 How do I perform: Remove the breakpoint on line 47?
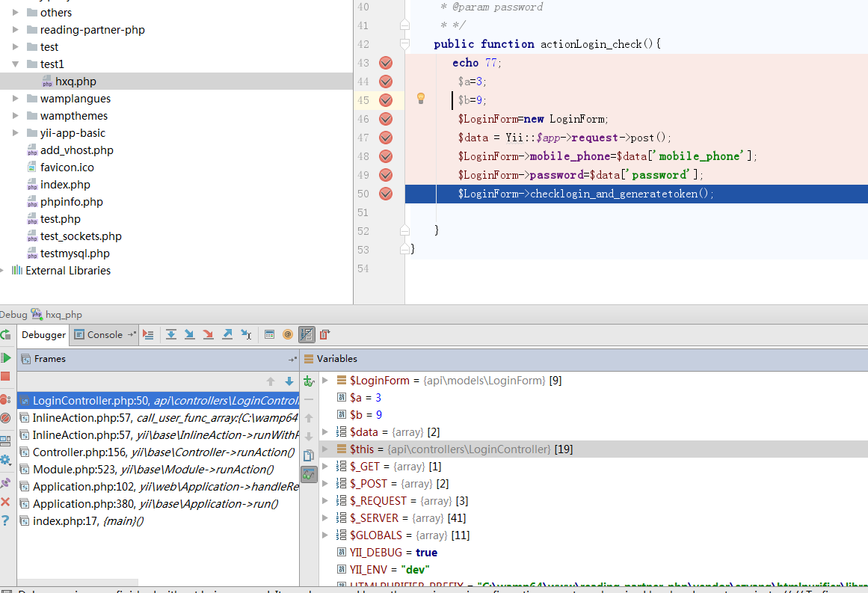(x=386, y=138)
